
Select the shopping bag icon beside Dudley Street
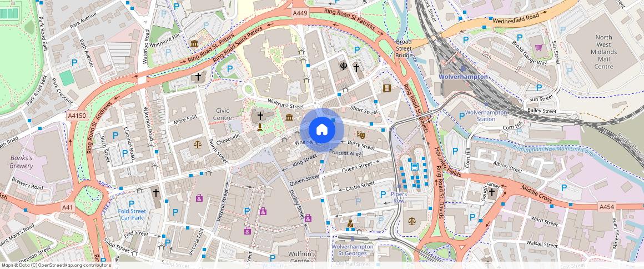pos(308,218)
